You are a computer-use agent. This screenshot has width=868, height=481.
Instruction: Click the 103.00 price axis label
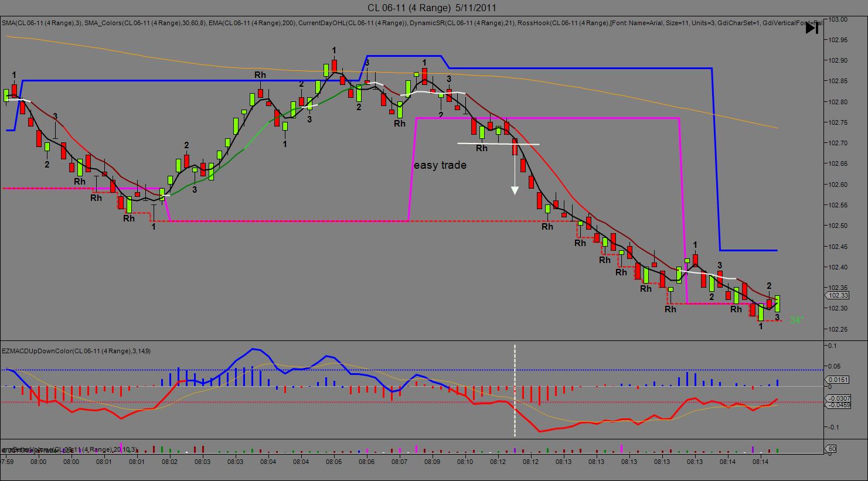[x=839, y=19]
